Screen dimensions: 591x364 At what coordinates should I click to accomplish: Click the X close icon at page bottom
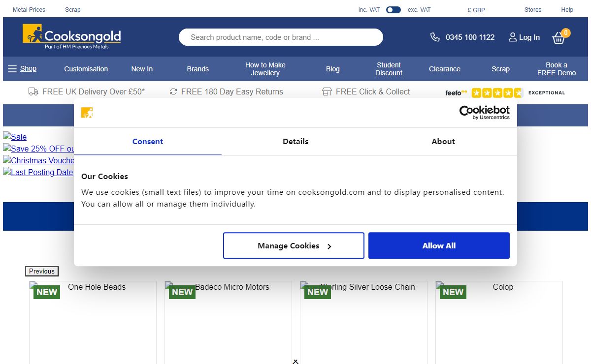coord(295,362)
